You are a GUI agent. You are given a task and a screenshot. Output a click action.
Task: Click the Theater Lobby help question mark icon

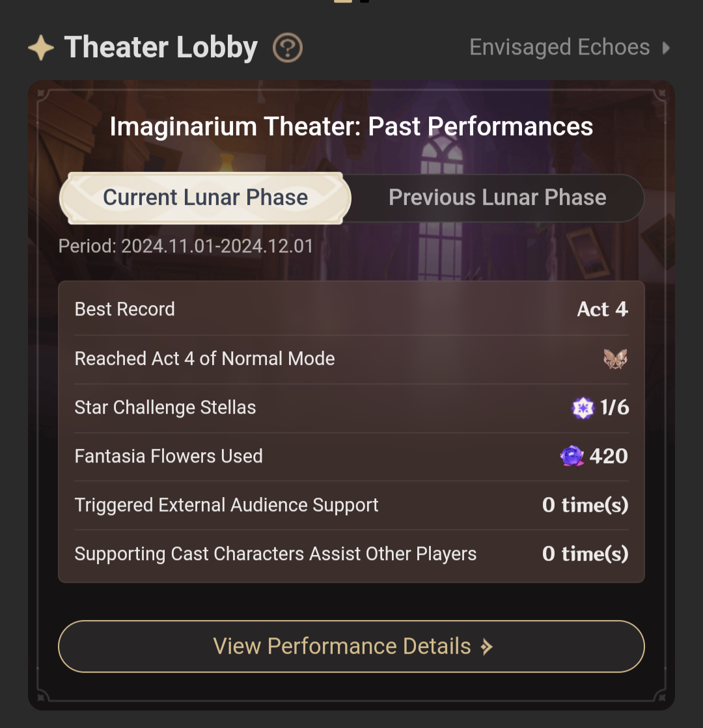[x=288, y=48]
